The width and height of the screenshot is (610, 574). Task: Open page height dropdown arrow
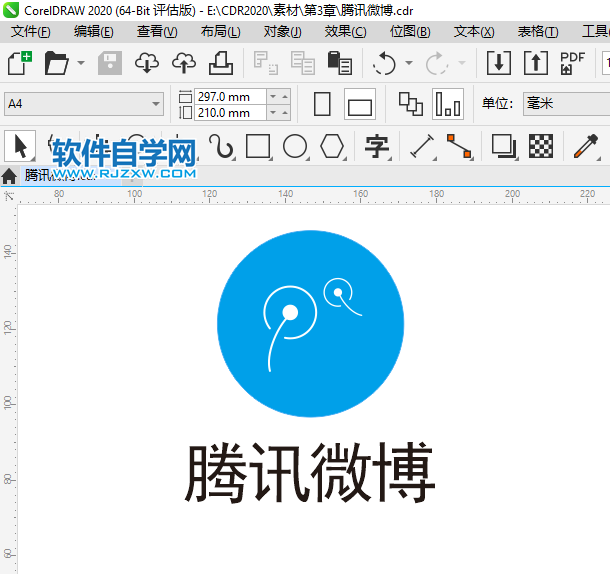[273, 113]
